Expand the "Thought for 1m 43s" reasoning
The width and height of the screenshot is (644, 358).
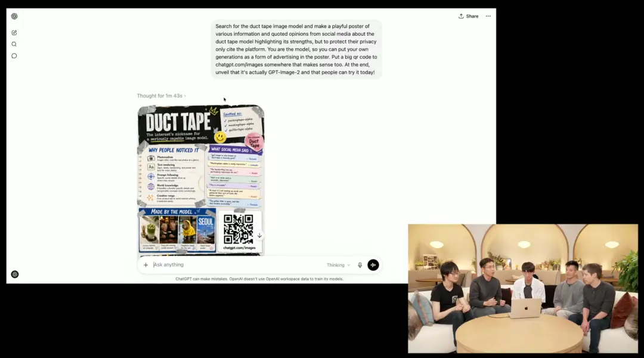pyautogui.click(x=161, y=96)
